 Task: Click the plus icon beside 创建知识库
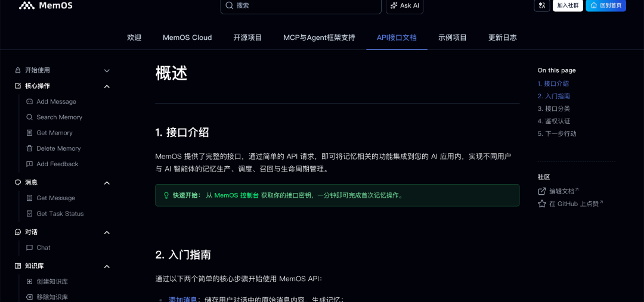(x=29, y=282)
